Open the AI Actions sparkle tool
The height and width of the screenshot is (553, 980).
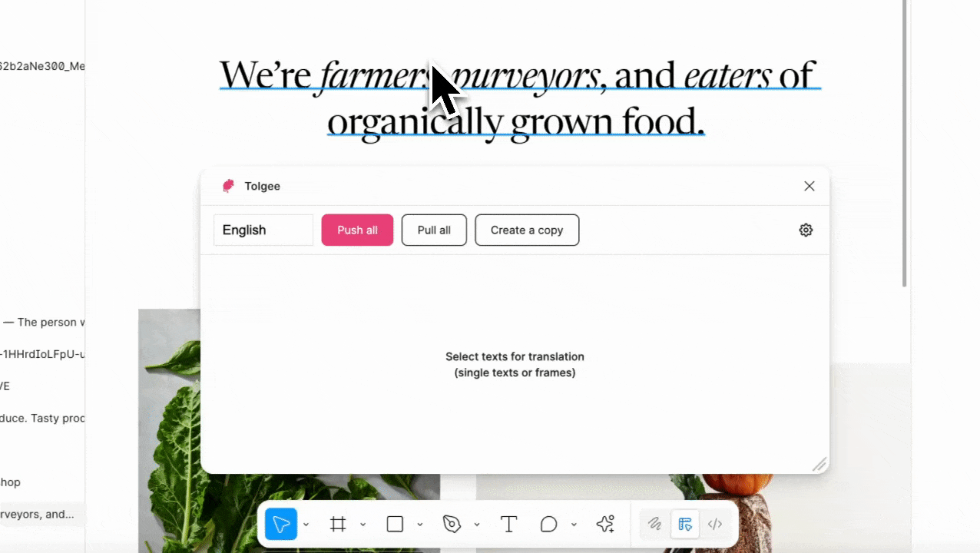(x=605, y=525)
